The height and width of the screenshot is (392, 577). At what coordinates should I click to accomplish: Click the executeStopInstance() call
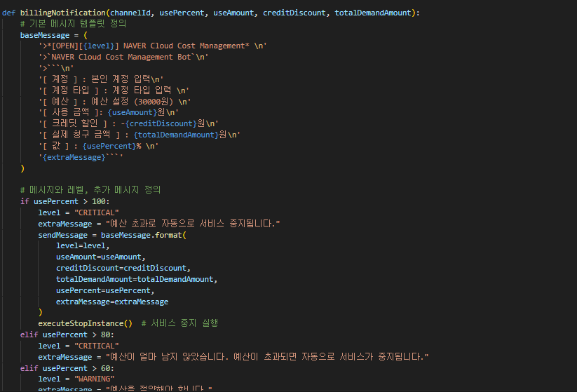click(85, 323)
